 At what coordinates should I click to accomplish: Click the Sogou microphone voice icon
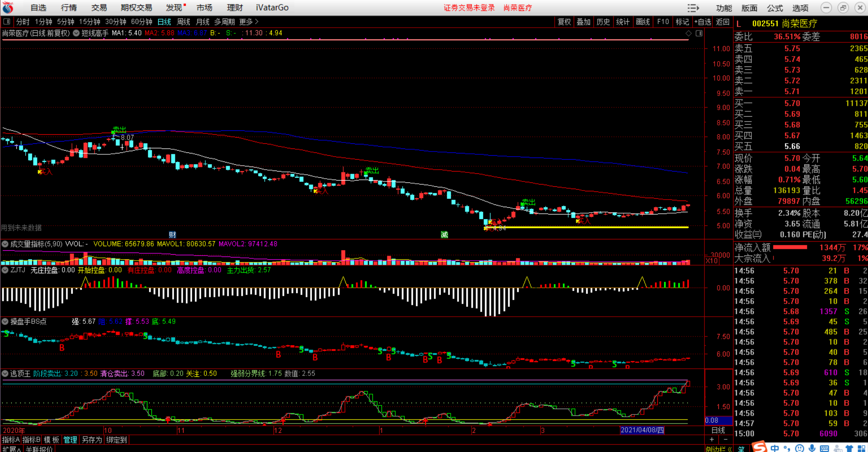812,448
